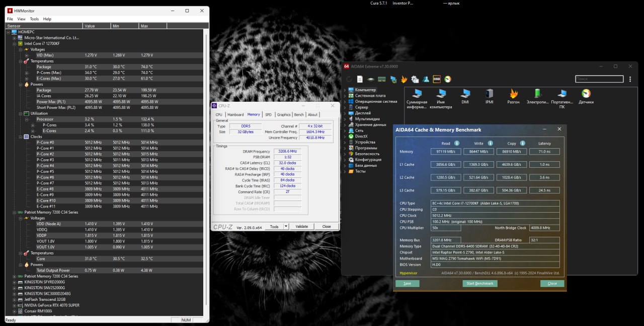Expand the KINGSTON SFYRD2000G node

(14, 282)
